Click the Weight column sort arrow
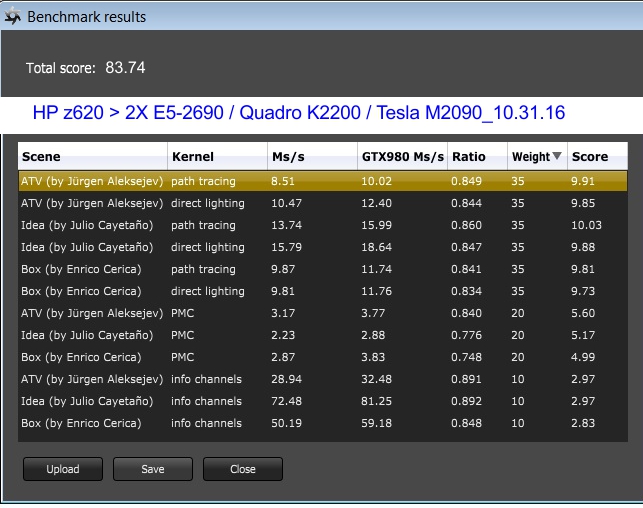Viewport: 643px width, 508px height. 556,156
